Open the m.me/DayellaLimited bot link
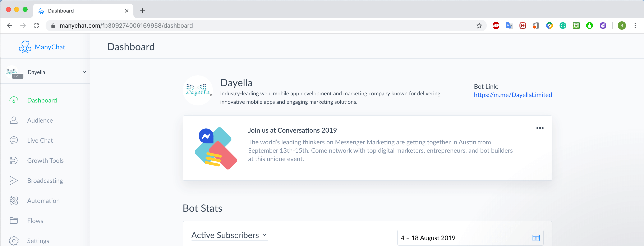Image resolution: width=644 pixels, height=246 pixels. click(x=513, y=95)
